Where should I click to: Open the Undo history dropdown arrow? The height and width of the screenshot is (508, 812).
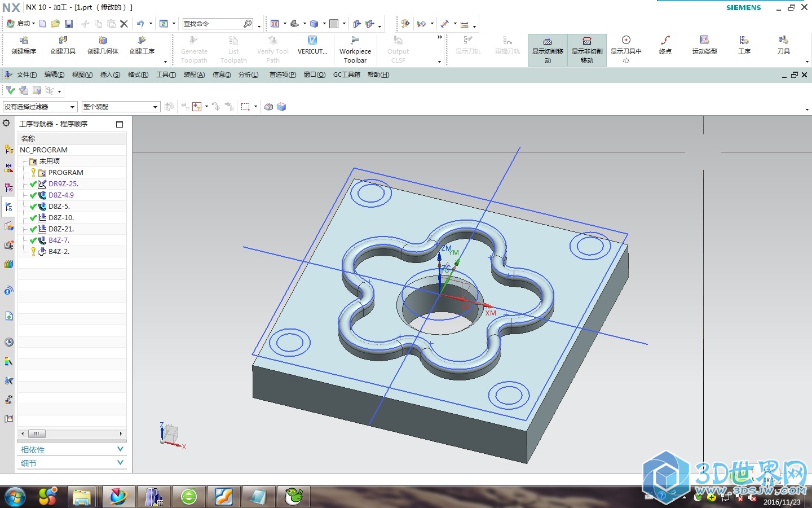151,24
